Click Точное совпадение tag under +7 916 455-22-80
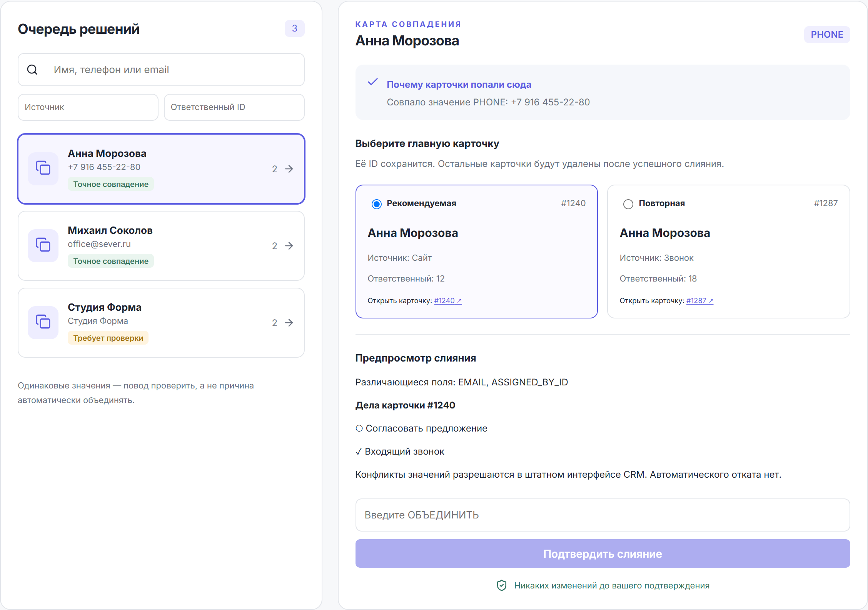The width and height of the screenshot is (868, 610). coord(111,184)
